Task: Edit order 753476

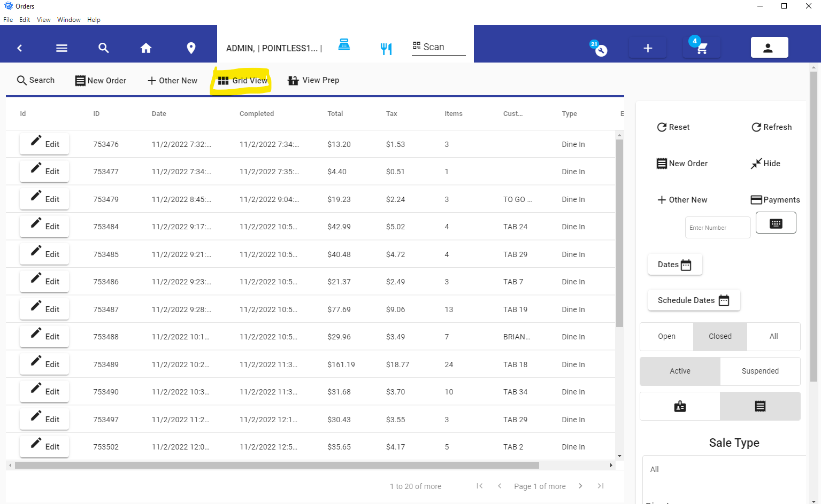Action: tap(44, 144)
